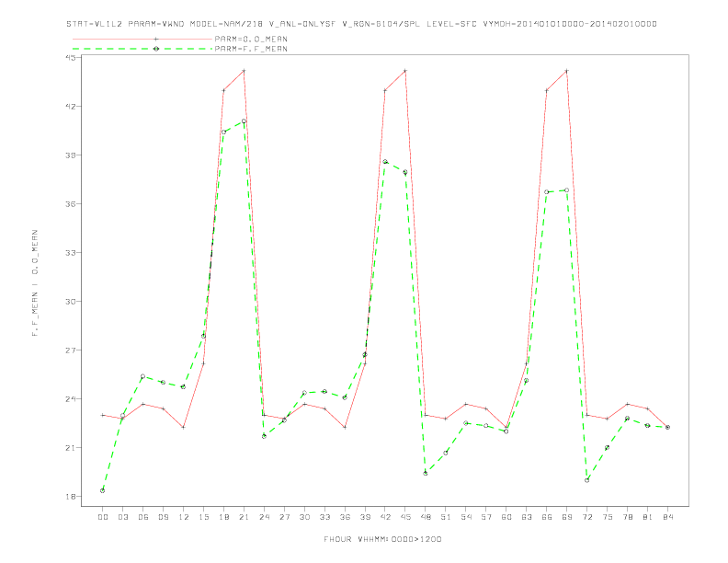Select y-axis value 36
The image size is (728, 563).
click(70, 204)
